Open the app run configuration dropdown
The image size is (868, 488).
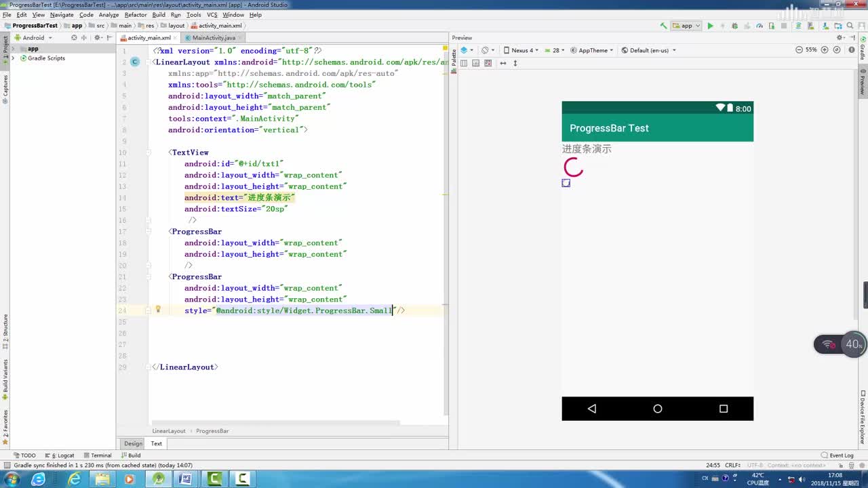coord(686,26)
